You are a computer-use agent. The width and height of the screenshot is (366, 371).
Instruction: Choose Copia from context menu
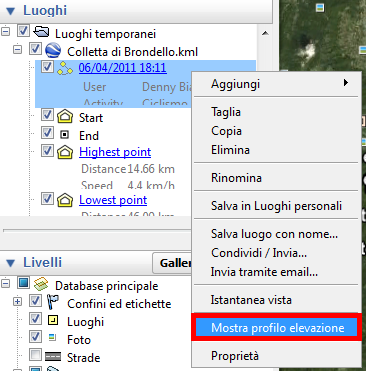pos(276,131)
